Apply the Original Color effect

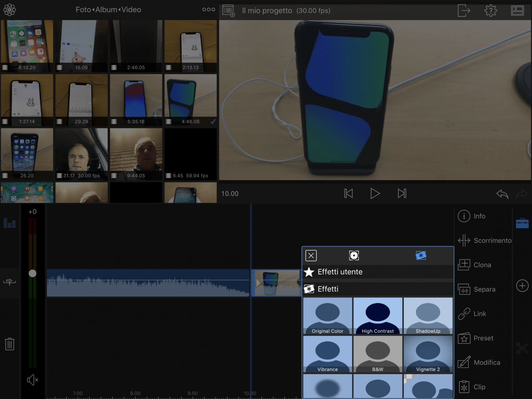point(328,316)
